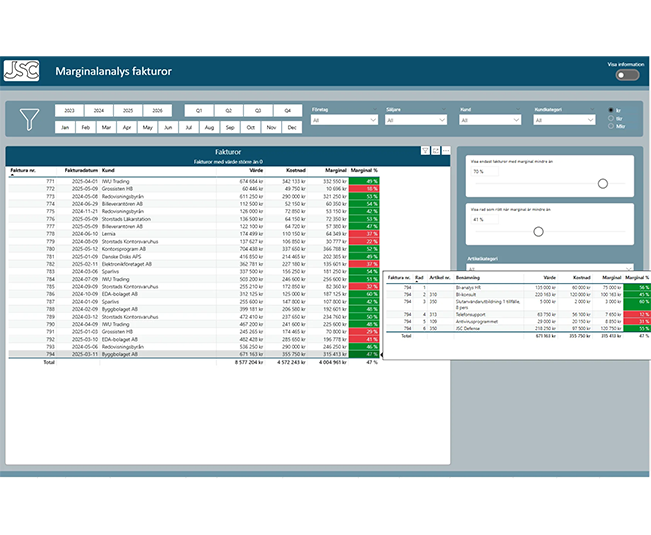Screen dimensions: 651x535
Task: Select month Jun filter
Action: (x=168, y=127)
